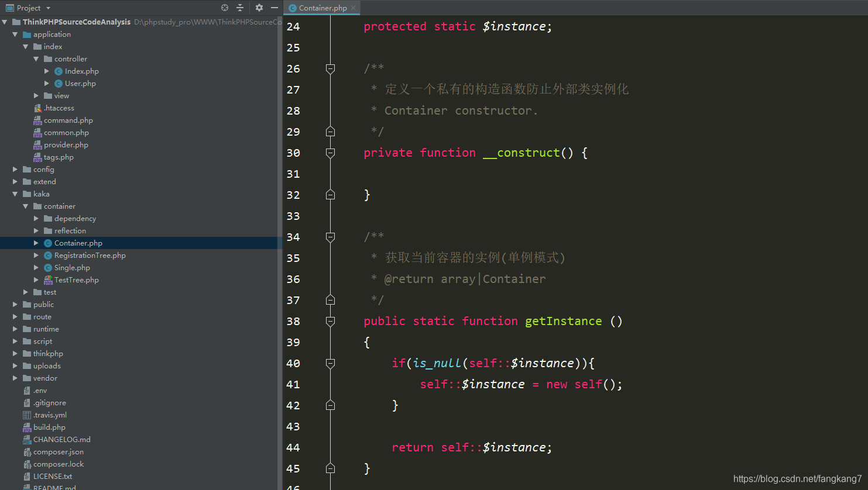
Task: Select LICENSE.txt file
Action: tap(53, 477)
